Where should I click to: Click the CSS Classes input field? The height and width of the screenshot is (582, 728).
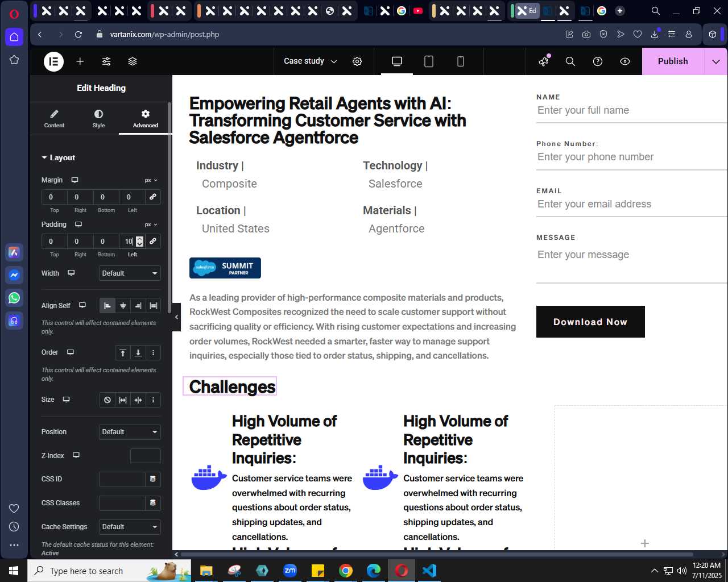(122, 503)
